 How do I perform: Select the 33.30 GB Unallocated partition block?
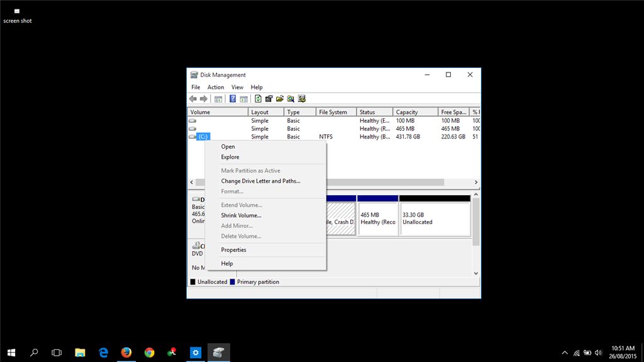point(435,215)
